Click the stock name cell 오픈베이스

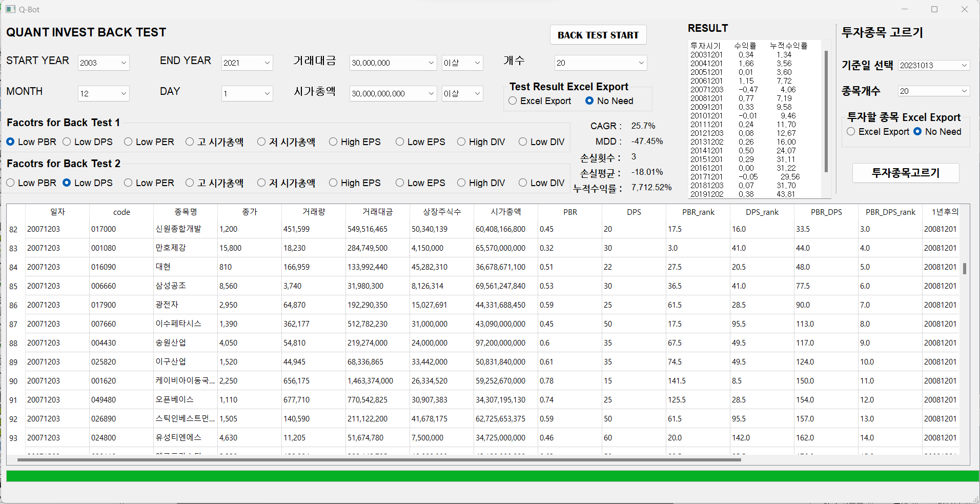[x=186, y=400]
